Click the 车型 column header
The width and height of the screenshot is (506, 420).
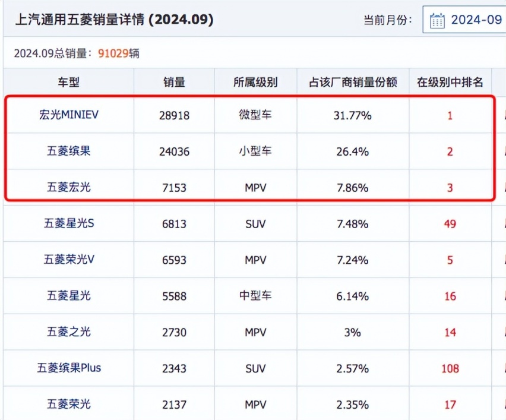(x=69, y=83)
